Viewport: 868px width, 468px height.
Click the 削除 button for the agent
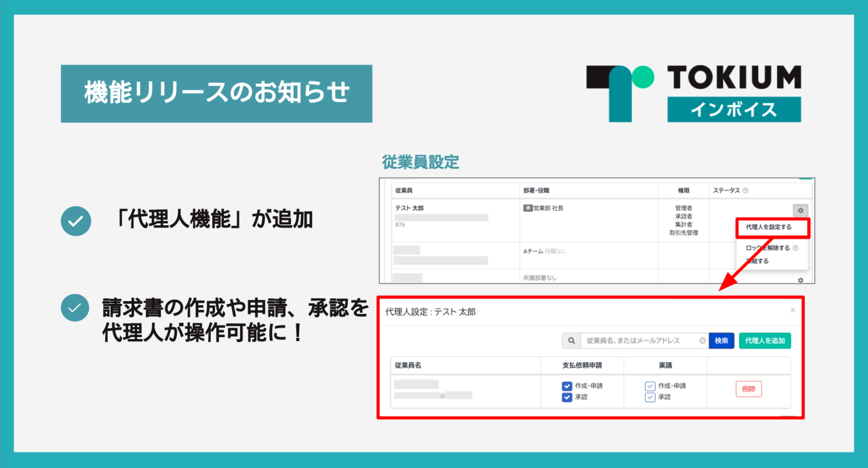coord(749,389)
